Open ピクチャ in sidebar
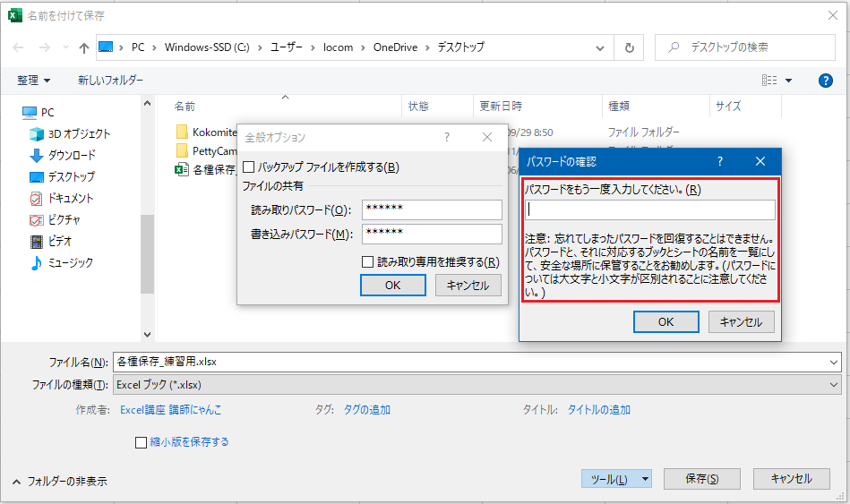This screenshot has width=850, height=504. [55, 219]
